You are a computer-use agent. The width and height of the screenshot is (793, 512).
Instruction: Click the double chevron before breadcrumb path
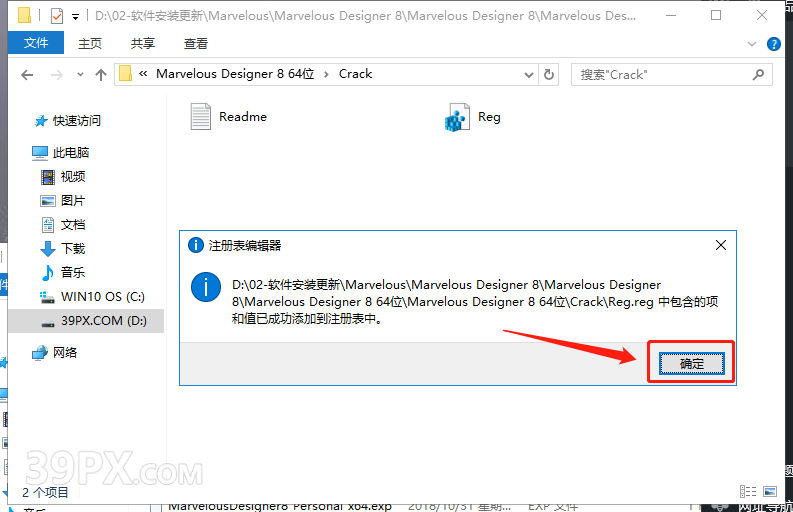[143, 74]
